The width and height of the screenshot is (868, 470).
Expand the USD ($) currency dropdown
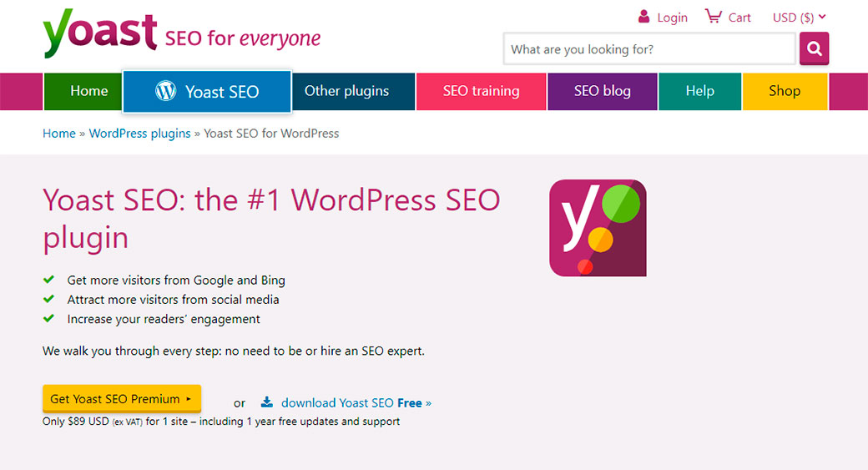pyautogui.click(x=799, y=18)
